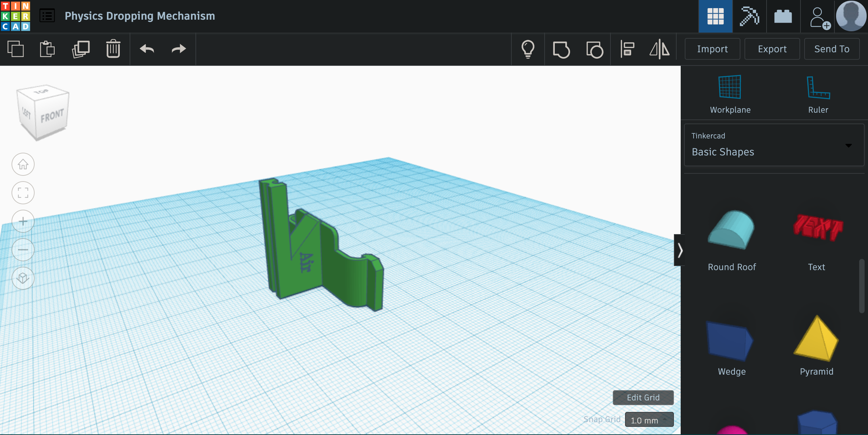This screenshot has width=868, height=435.
Task: Toggle the home view button
Action: point(23,164)
